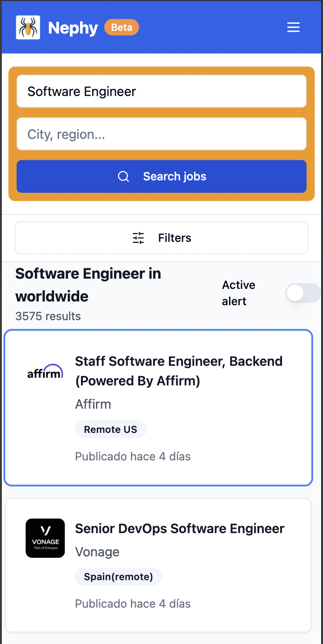Select the "Remote US" location tag
The width and height of the screenshot is (323, 644).
pos(110,429)
